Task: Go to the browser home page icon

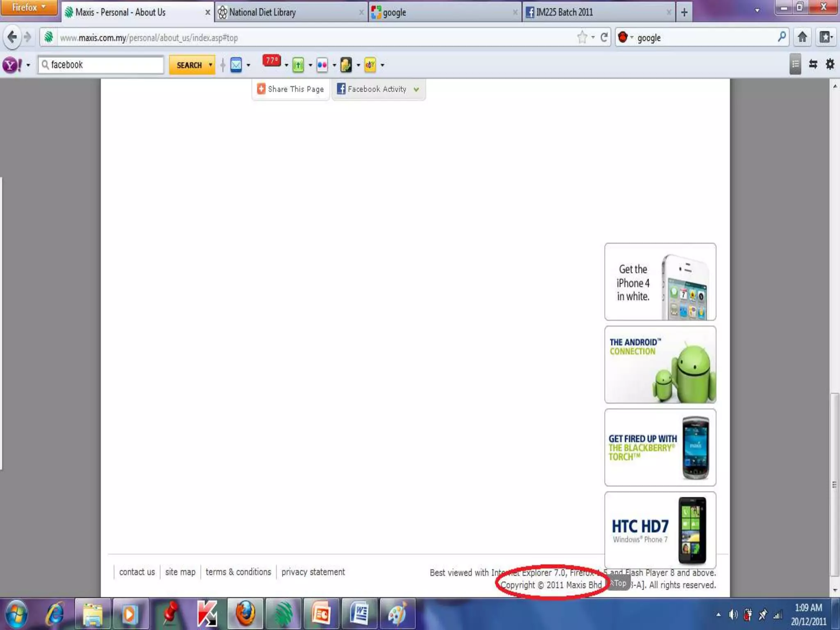Action: click(x=802, y=37)
